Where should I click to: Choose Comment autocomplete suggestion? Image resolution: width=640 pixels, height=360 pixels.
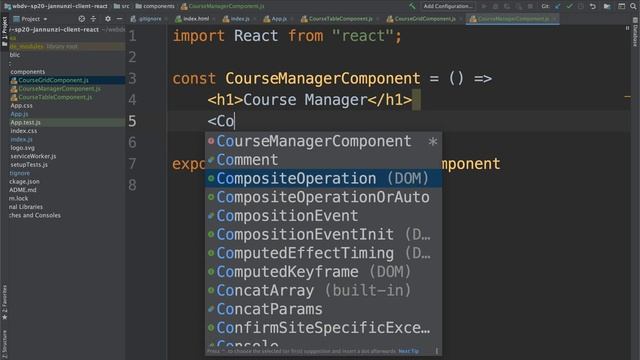[x=323, y=160]
